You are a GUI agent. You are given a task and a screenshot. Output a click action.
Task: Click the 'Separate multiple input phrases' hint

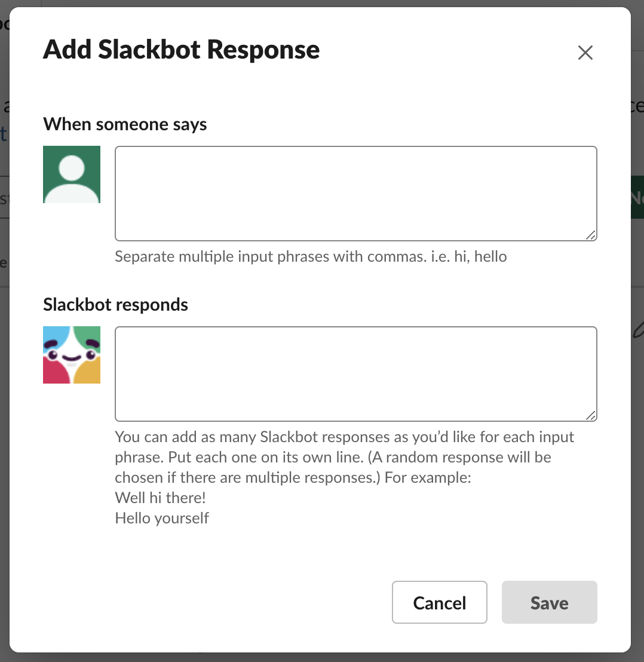click(311, 256)
